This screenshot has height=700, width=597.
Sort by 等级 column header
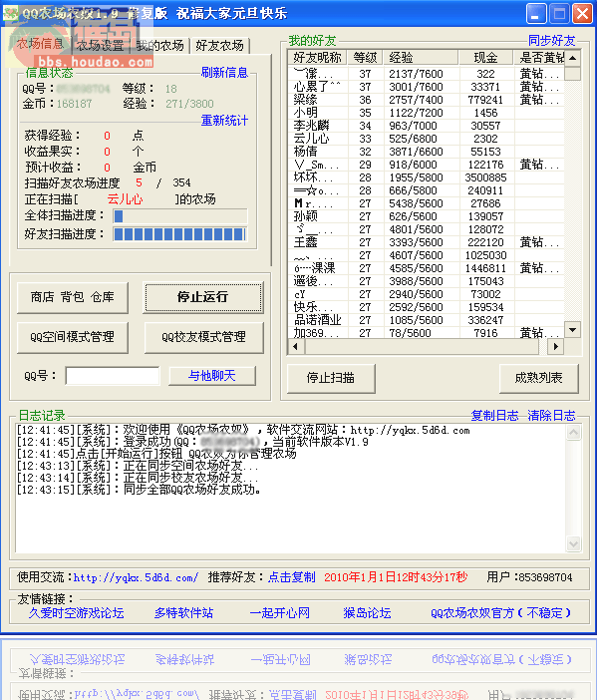tap(365, 57)
